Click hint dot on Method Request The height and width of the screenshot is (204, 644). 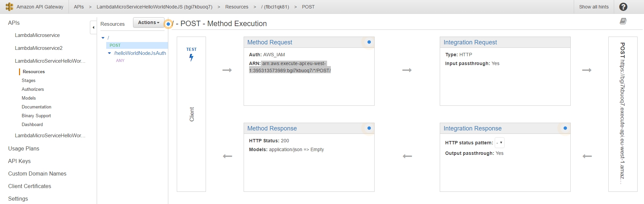pyautogui.click(x=369, y=42)
